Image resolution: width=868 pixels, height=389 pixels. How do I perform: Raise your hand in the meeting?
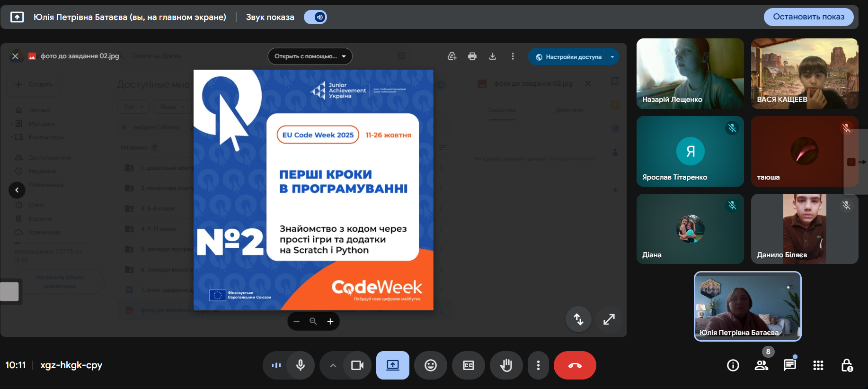coord(506,365)
